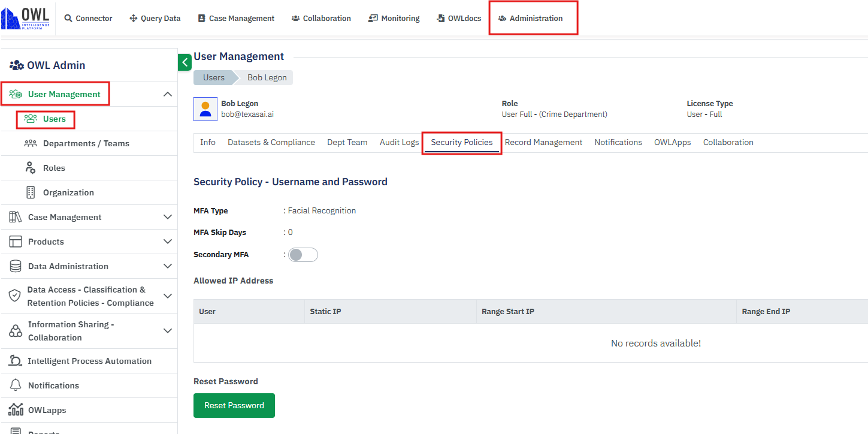
Task: Click the OWLdocs document icon
Action: (440, 19)
